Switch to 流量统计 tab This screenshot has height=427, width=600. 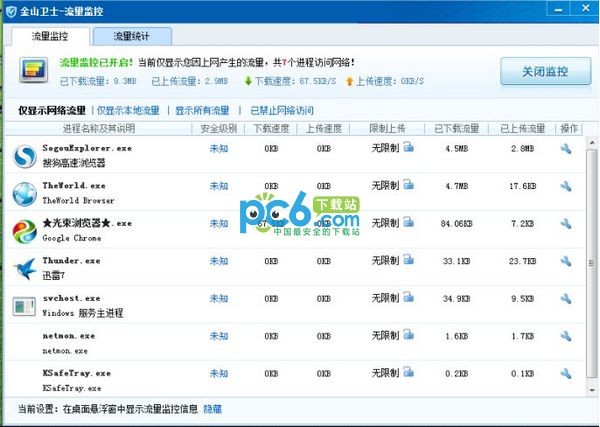click(132, 37)
